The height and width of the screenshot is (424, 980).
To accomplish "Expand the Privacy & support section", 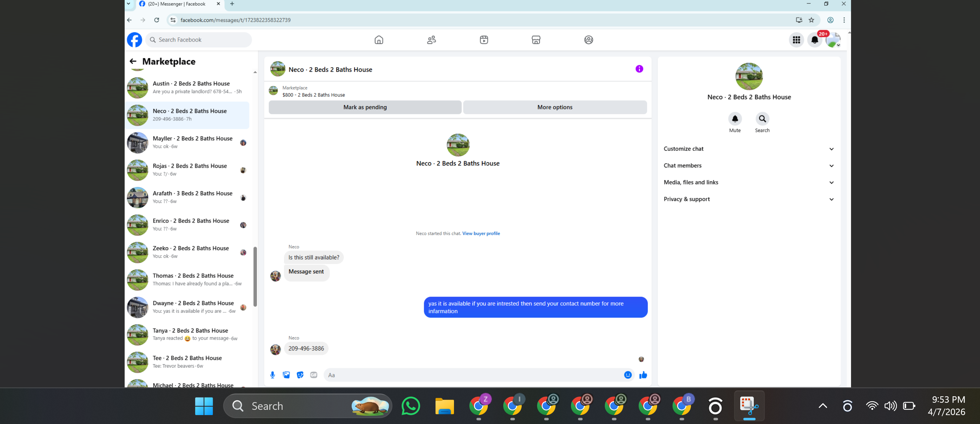I will [x=749, y=199].
